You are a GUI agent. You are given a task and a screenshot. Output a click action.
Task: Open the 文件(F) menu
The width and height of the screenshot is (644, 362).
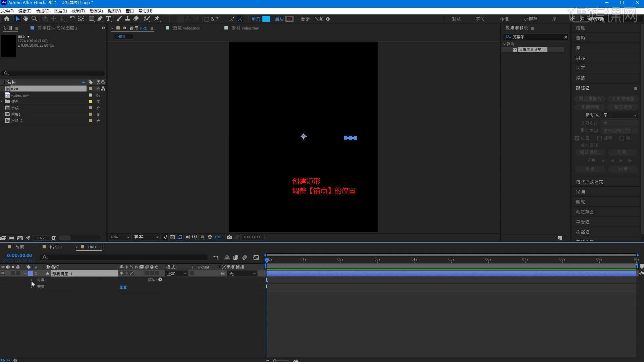7,11
